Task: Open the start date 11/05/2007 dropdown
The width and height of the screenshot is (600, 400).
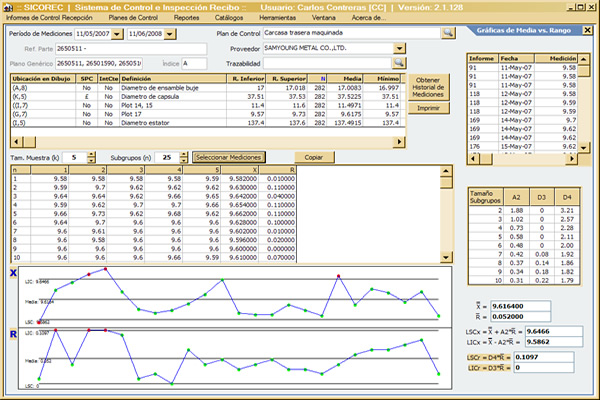Action: click(x=118, y=33)
